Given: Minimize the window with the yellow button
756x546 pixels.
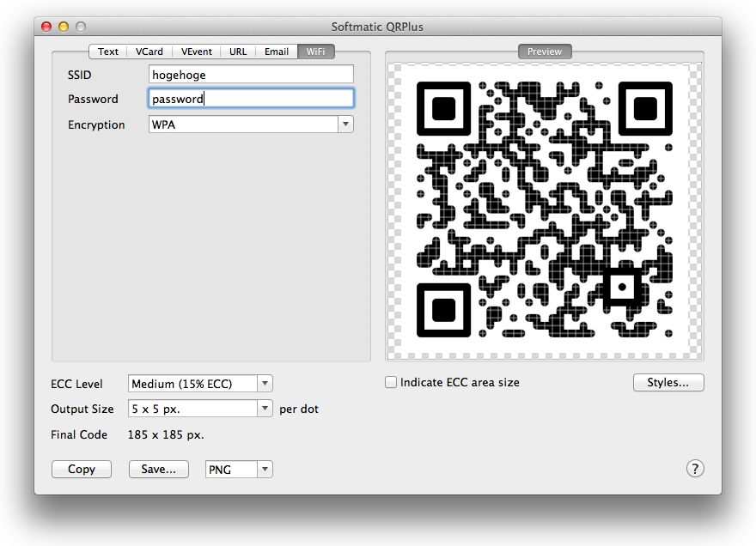Looking at the screenshot, I should pos(64,27).
